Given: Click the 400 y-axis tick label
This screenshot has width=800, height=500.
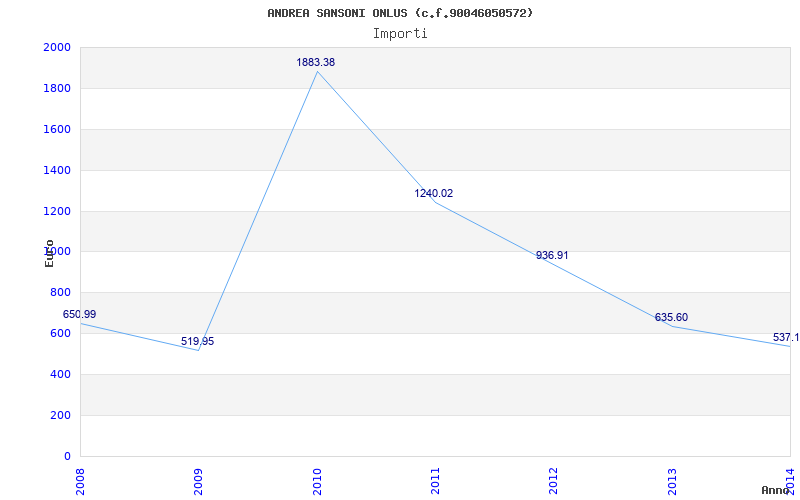Looking at the screenshot, I should 60,374.
